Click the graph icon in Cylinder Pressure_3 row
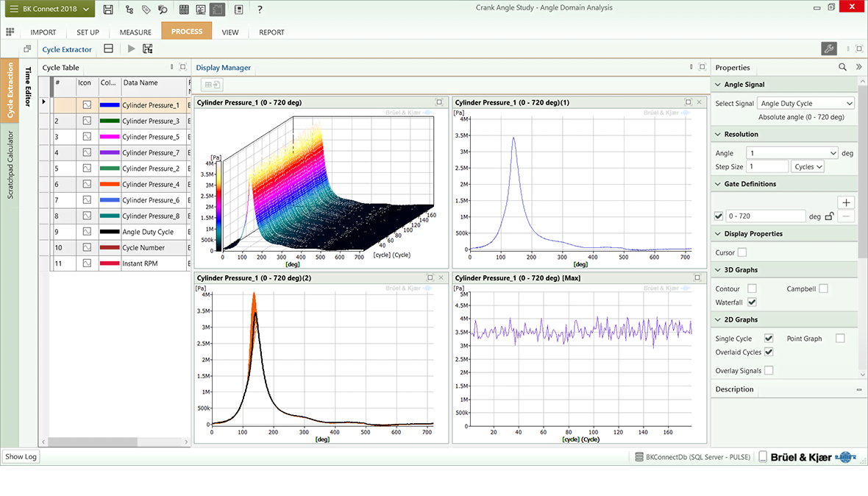Screen dimensions: 868x496 [x=87, y=121]
